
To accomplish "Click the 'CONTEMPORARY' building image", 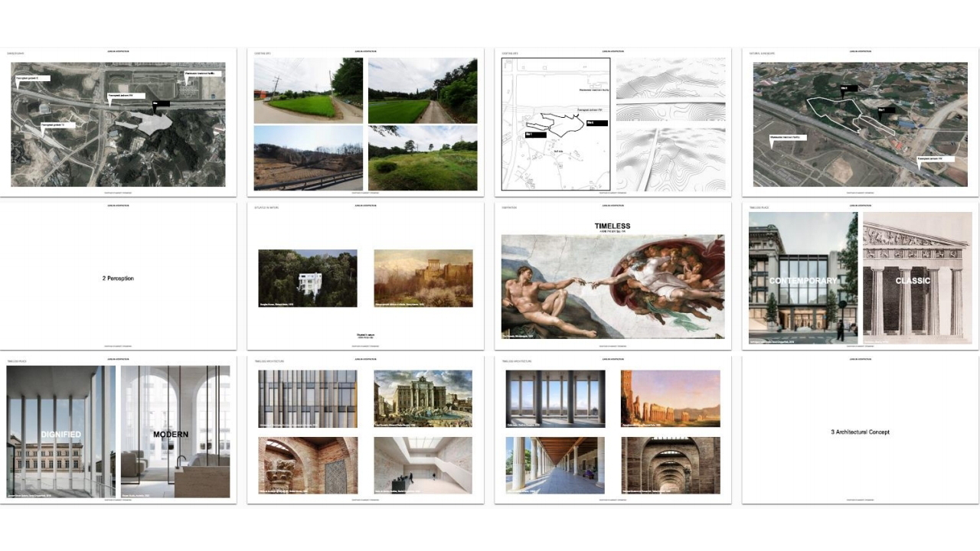I will click(x=803, y=278).
